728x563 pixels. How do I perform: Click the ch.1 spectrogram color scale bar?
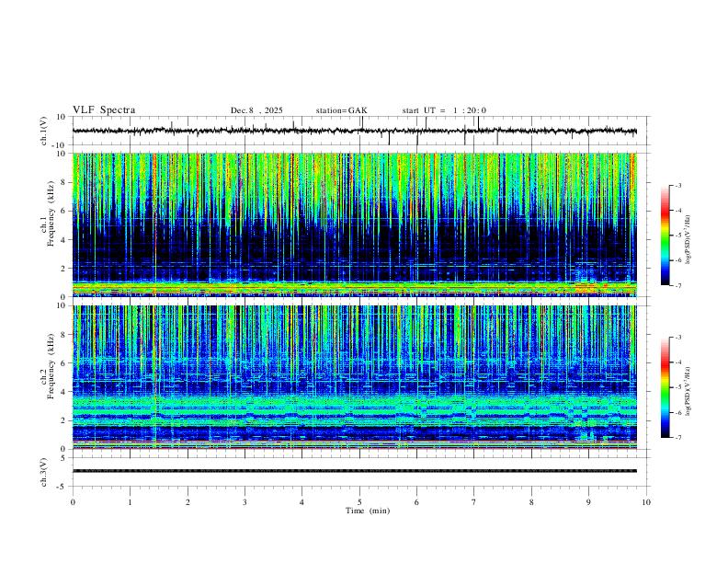[x=665, y=236]
